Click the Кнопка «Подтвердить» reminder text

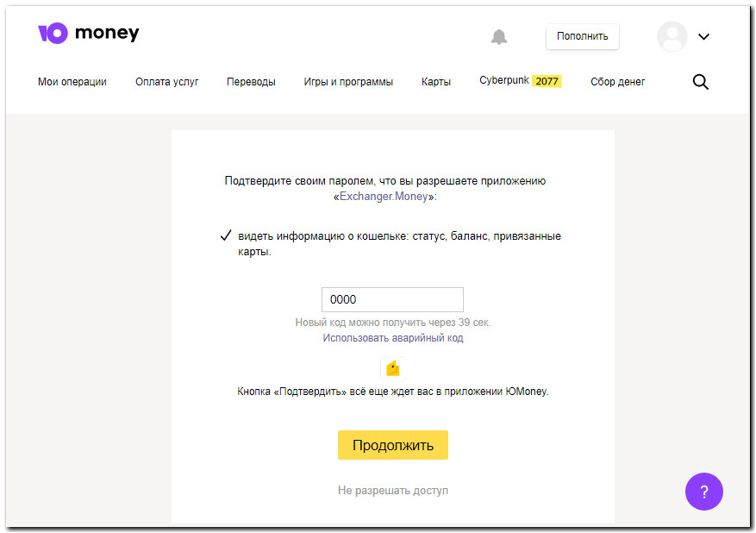(x=393, y=392)
